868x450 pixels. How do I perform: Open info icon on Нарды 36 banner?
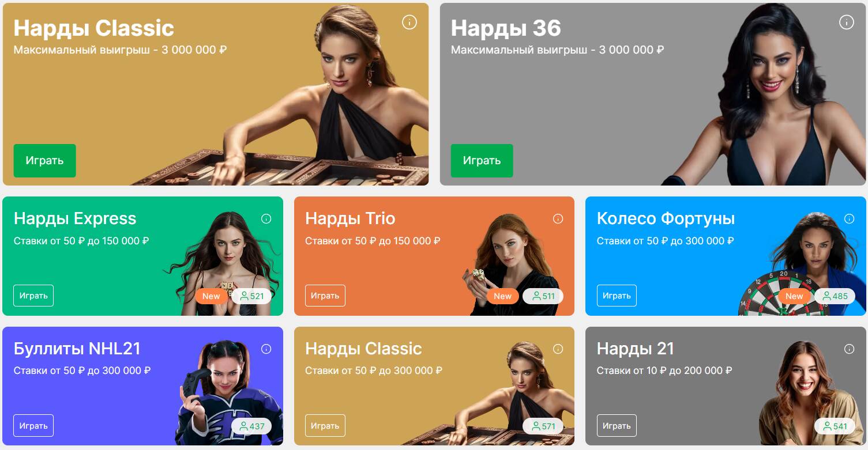(846, 22)
